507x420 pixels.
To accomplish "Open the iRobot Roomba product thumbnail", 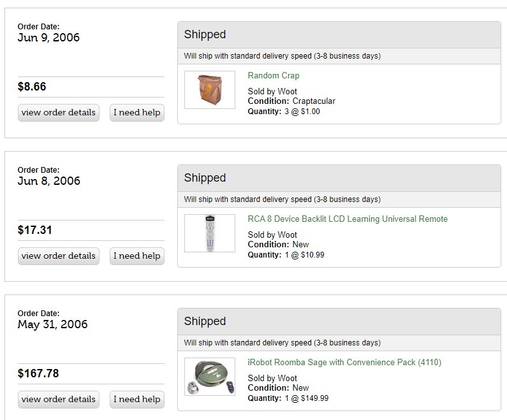I will (210, 377).
